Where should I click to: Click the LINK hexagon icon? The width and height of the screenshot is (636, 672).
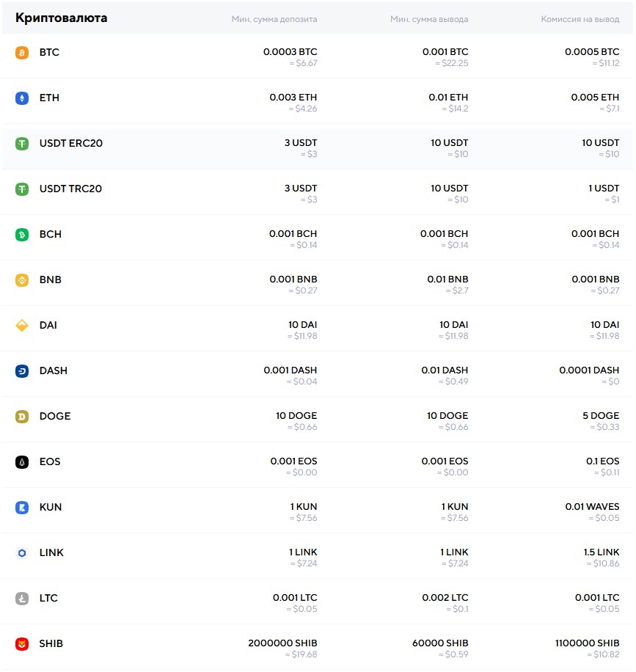point(22,553)
